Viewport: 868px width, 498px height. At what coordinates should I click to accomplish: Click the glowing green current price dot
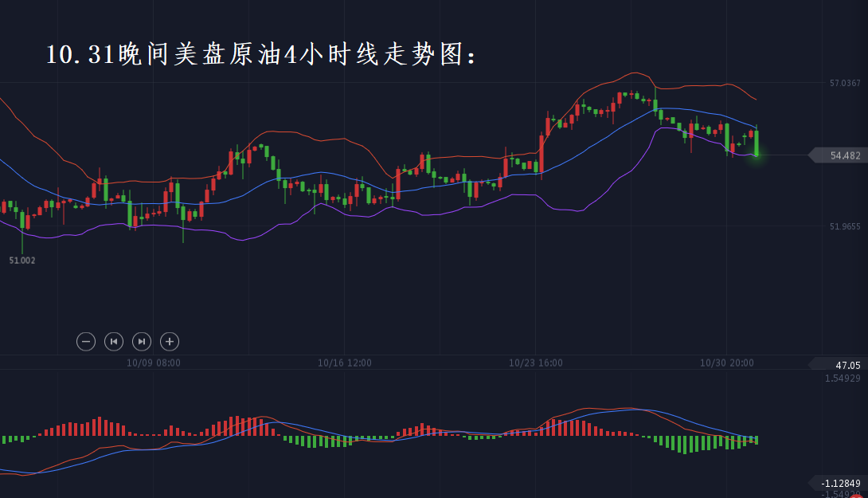pyautogui.click(x=756, y=155)
